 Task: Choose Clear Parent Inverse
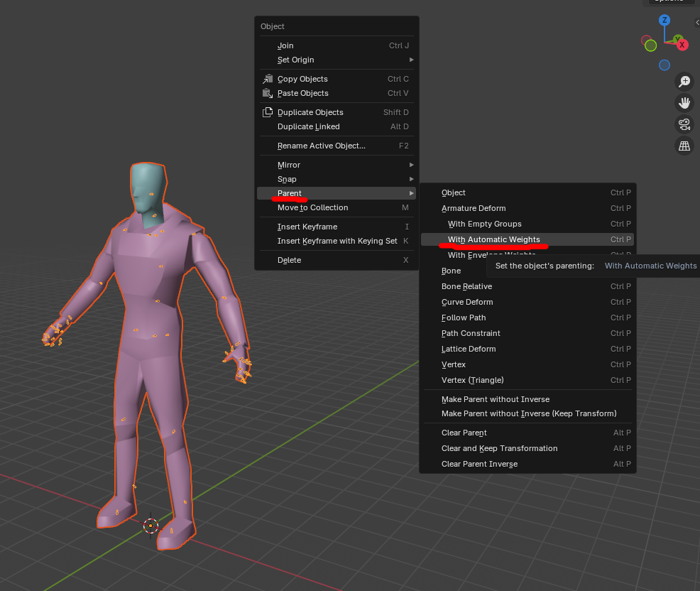pyautogui.click(x=527, y=464)
